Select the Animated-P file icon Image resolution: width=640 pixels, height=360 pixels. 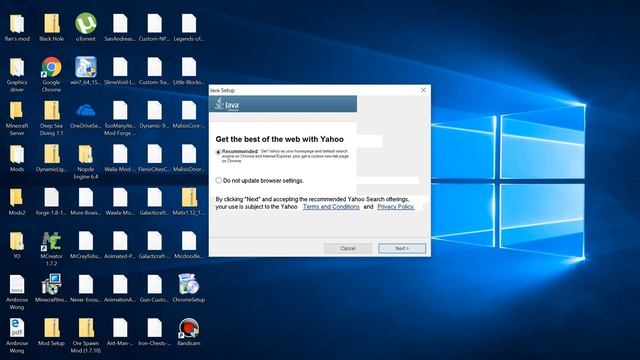click(120, 245)
